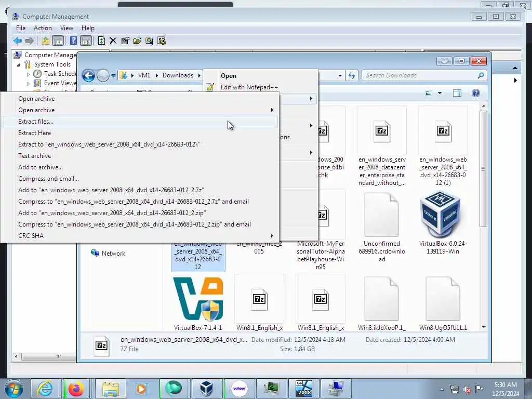The width and height of the screenshot is (532, 399).
Task: Expand second Open archive submenu arrow
Action: 272,110
